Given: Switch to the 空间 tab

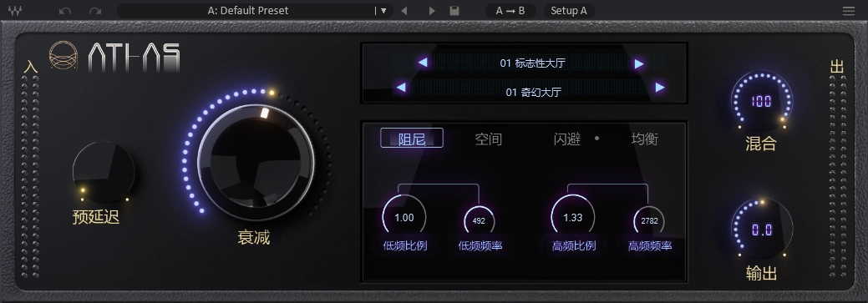Looking at the screenshot, I should 488,139.
